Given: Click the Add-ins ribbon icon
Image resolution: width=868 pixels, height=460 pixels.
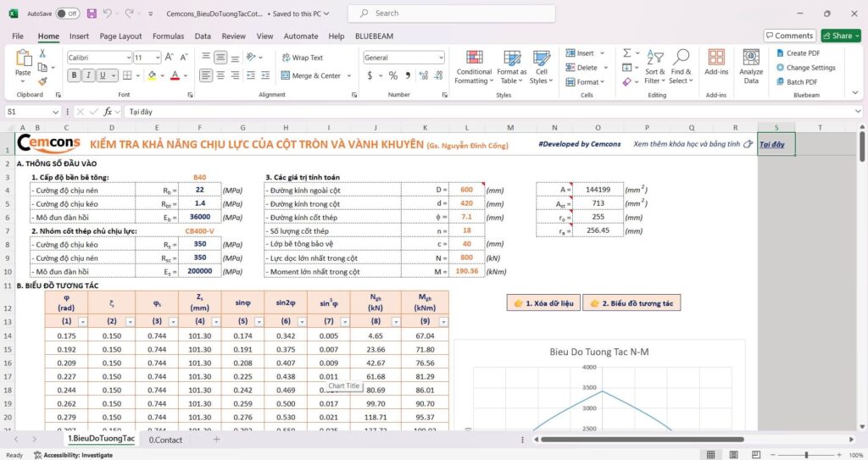Looking at the screenshot, I should coord(716,64).
